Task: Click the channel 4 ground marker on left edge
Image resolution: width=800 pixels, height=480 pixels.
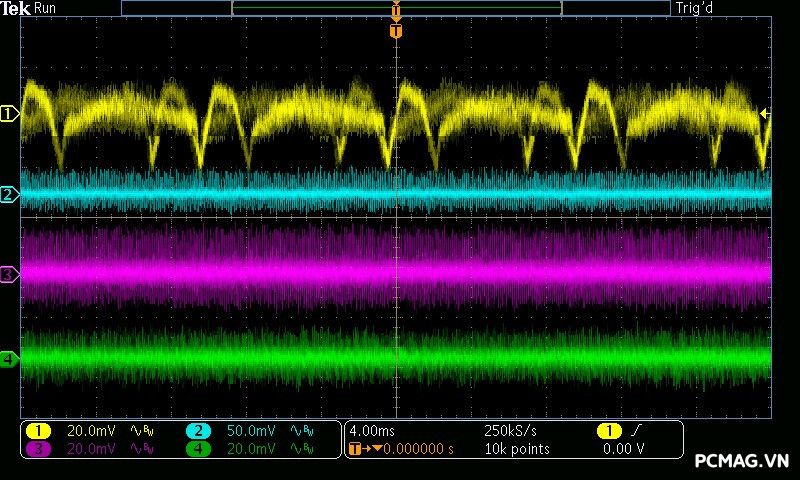Action: 9,358
